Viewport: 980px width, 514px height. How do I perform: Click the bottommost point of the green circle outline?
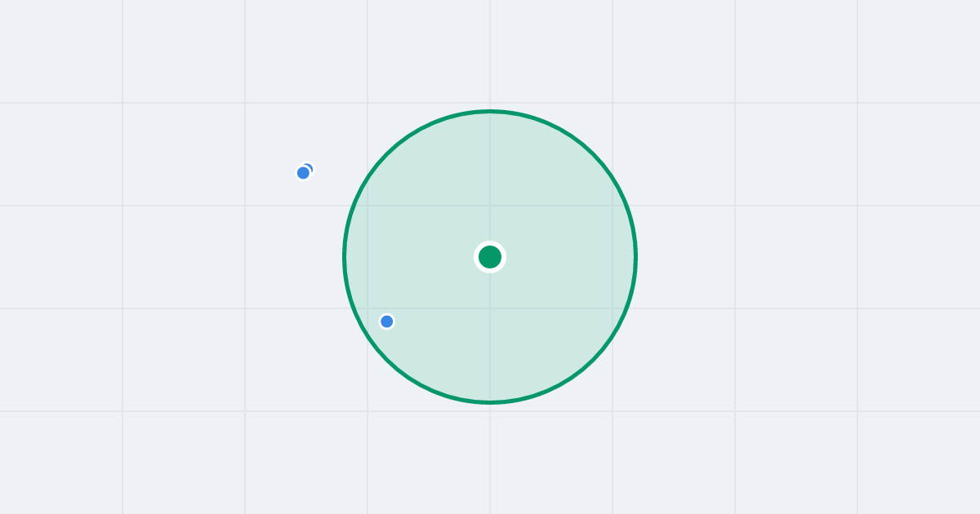(490, 402)
